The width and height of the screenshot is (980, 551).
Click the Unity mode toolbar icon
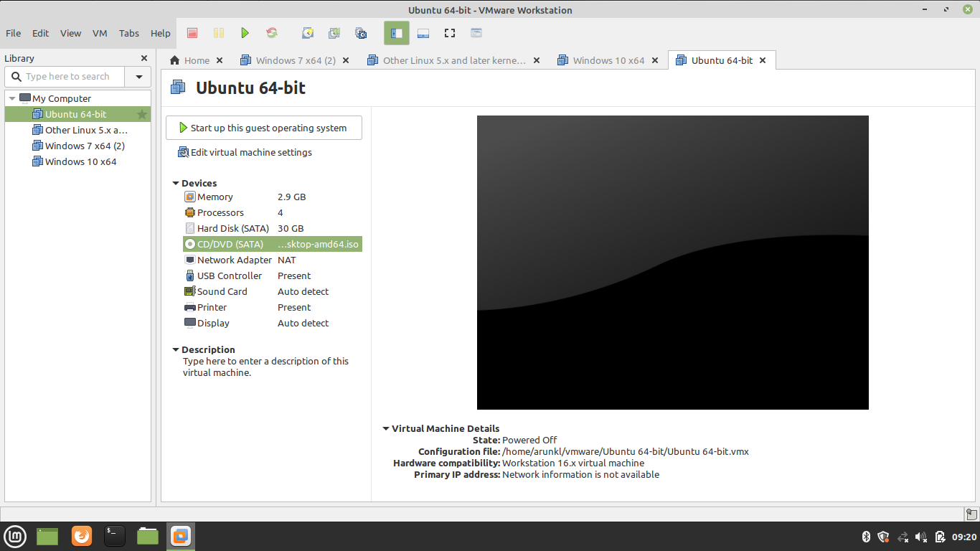pos(476,33)
